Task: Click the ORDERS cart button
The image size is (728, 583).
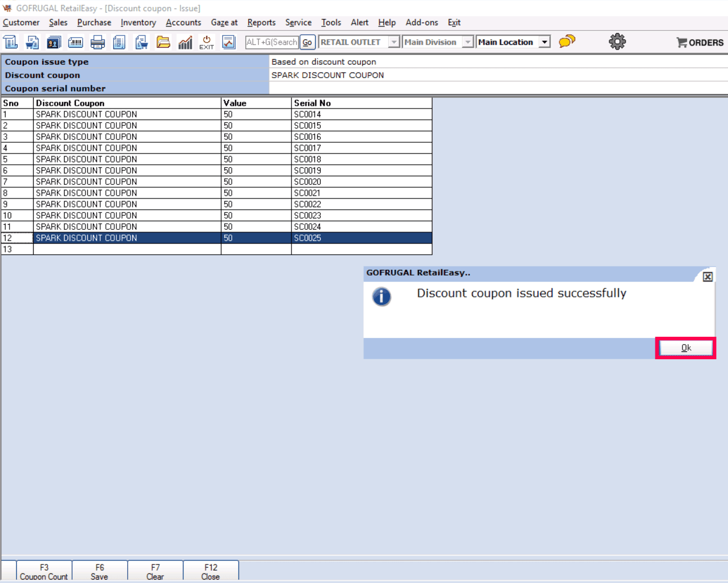Action: click(x=700, y=42)
